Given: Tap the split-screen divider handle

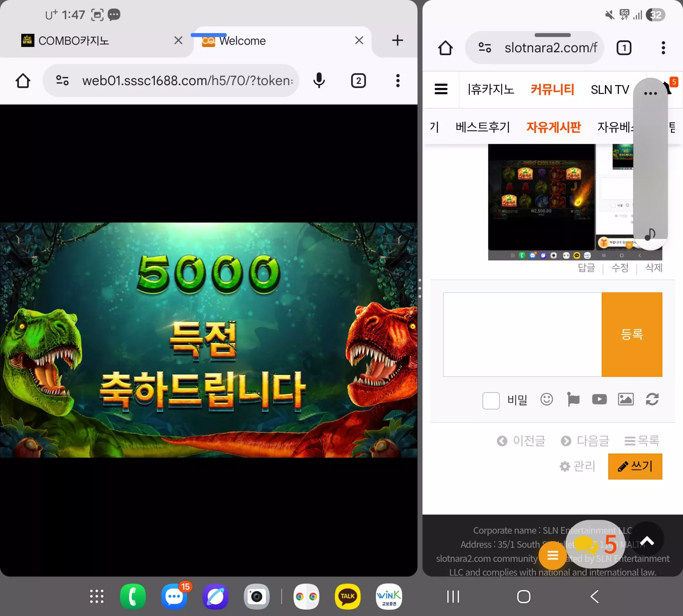Looking at the screenshot, I should coord(420,288).
